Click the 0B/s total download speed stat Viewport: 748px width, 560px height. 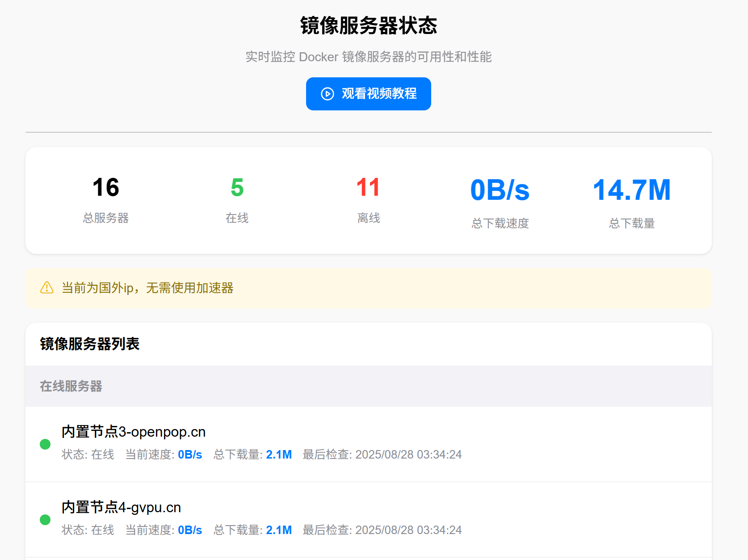coord(500,190)
